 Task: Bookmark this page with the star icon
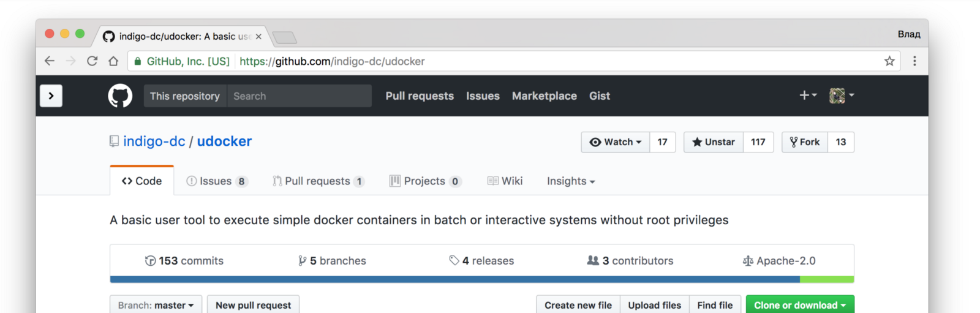click(889, 61)
